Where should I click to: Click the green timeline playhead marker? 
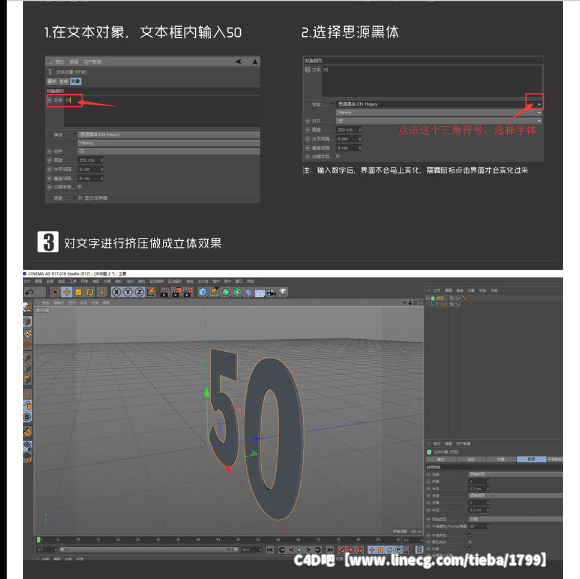point(38,540)
